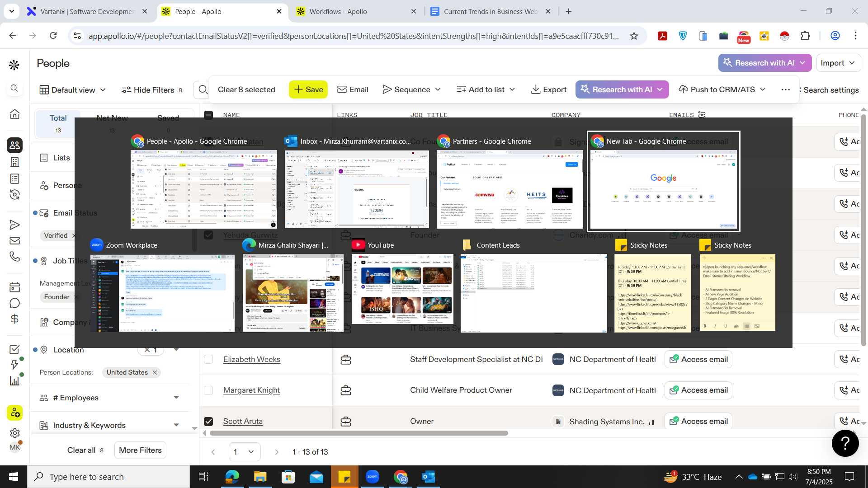Open the Sequence dropdown
Screen dimensions: 868x488
tap(411, 89)
